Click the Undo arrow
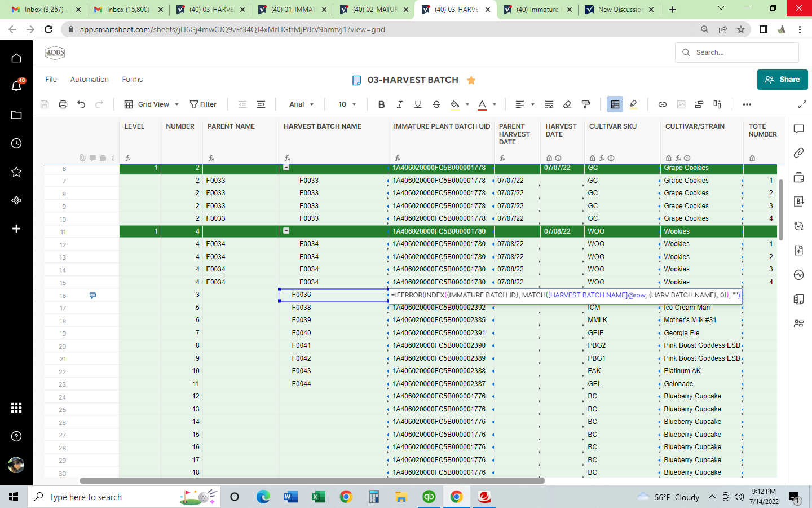 (x=81, y=104)
